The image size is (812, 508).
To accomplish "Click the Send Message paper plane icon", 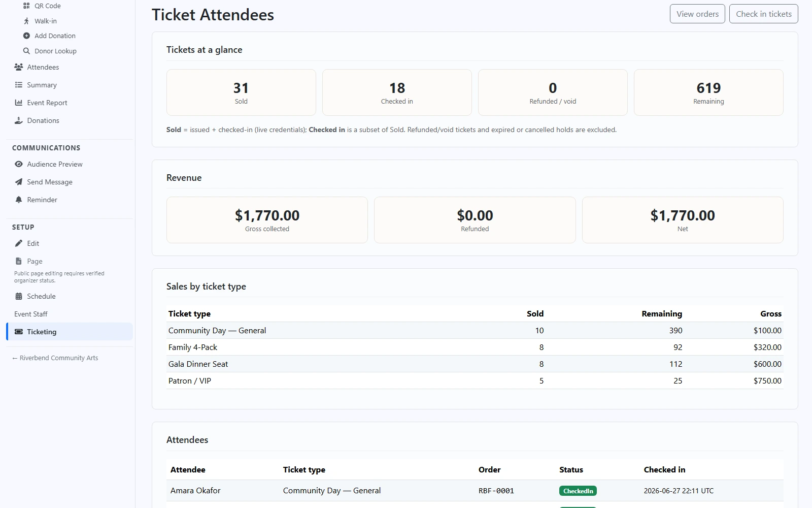I will pos(19,182).
